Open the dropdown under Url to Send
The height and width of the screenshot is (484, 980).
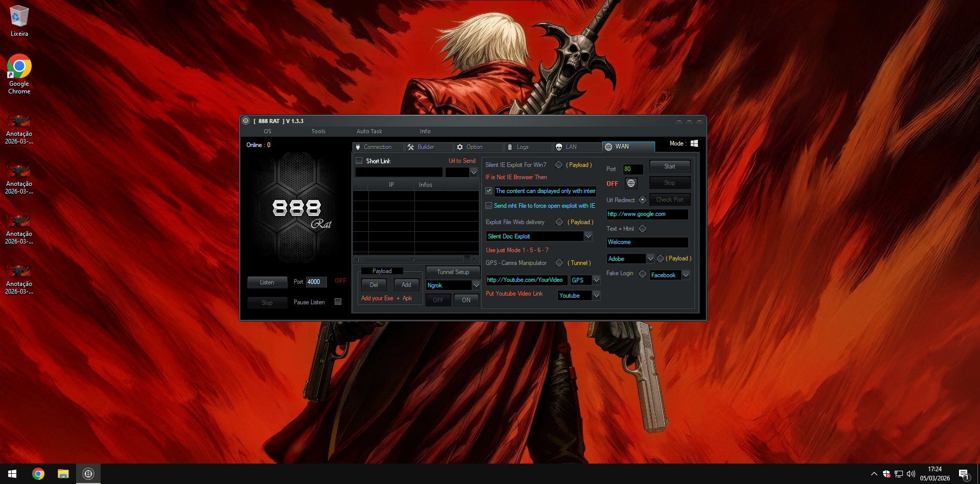(x=474, y=173)
